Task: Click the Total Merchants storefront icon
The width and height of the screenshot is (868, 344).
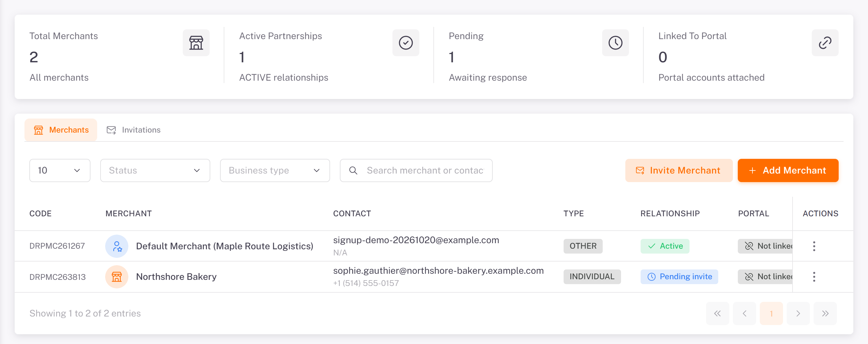Action: 196,43
